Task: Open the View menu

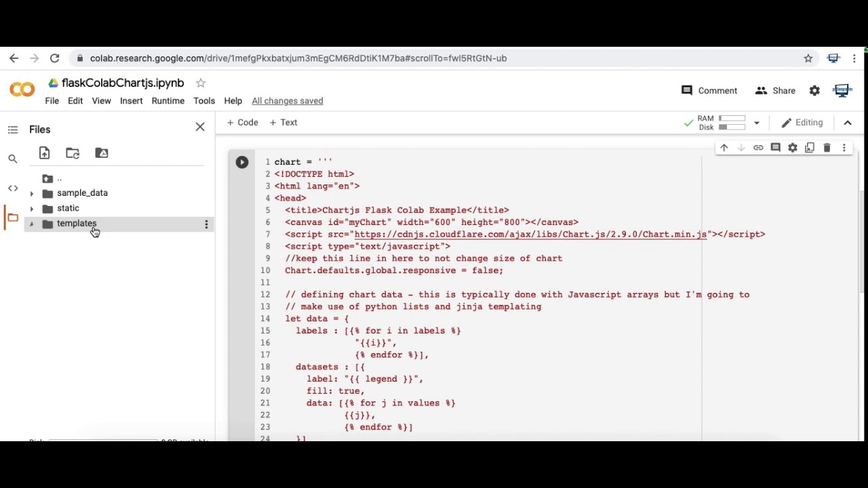Action: (101, 101)
